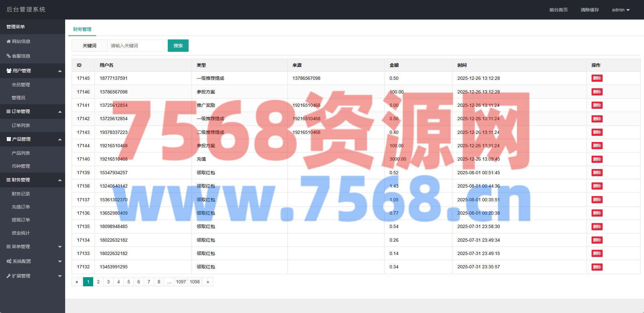Image resolution: width=644 pixels, height=313 pixels.
Task: Click the archive icon beside 产品管理
Action: [x=9, y=139]
